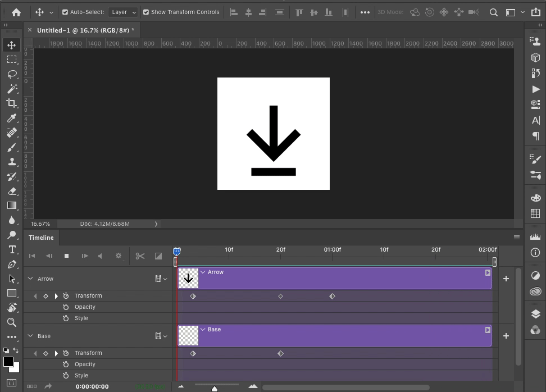Add media to the Arrow track with plus button
546x392 pixels.
[x=506, y=278]
